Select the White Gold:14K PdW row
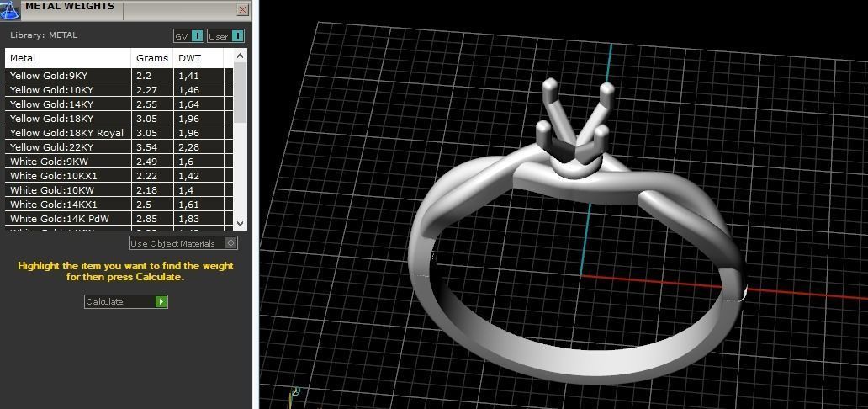Viewport: 868px width, 409px height. coord(119,219)
